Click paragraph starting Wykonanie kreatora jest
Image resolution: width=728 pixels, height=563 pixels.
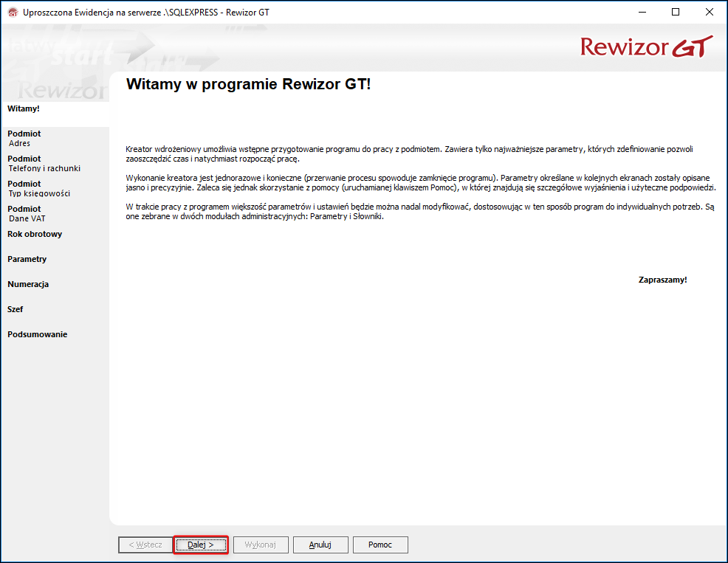[421, 183]
